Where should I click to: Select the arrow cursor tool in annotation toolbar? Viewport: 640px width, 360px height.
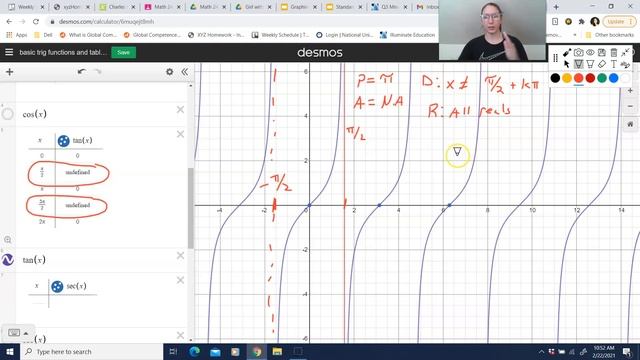(x=567, y=64)
